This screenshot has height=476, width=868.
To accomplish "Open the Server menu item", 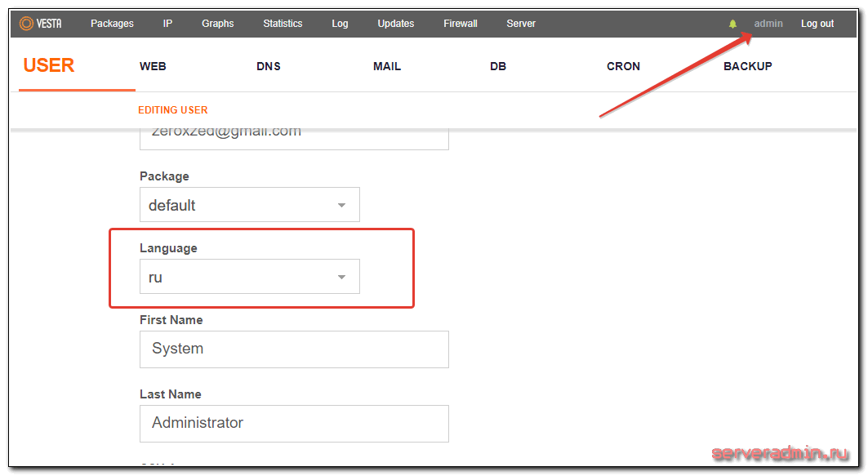I will tap(521, 23).
